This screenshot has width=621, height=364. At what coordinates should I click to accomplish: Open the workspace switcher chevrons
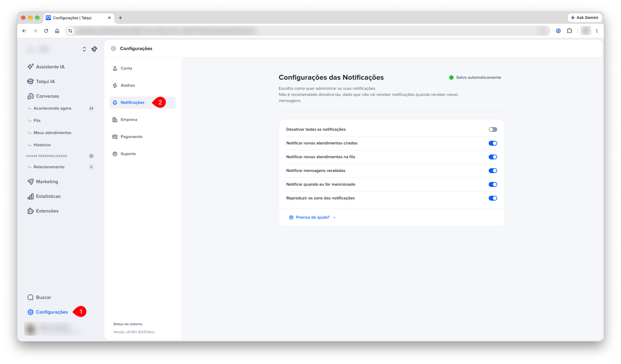click(x=84, y=49)
